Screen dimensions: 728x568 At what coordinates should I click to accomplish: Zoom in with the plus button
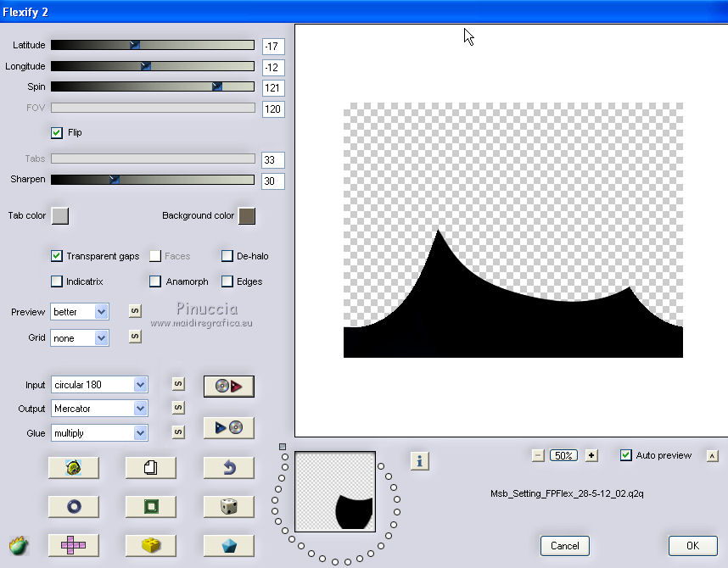[591, 456]
